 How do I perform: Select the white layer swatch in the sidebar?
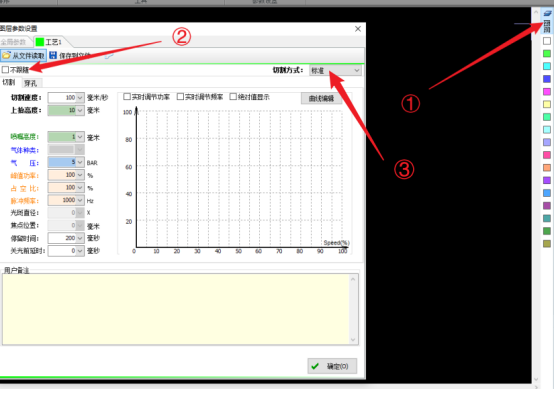(x=547, y=41)
